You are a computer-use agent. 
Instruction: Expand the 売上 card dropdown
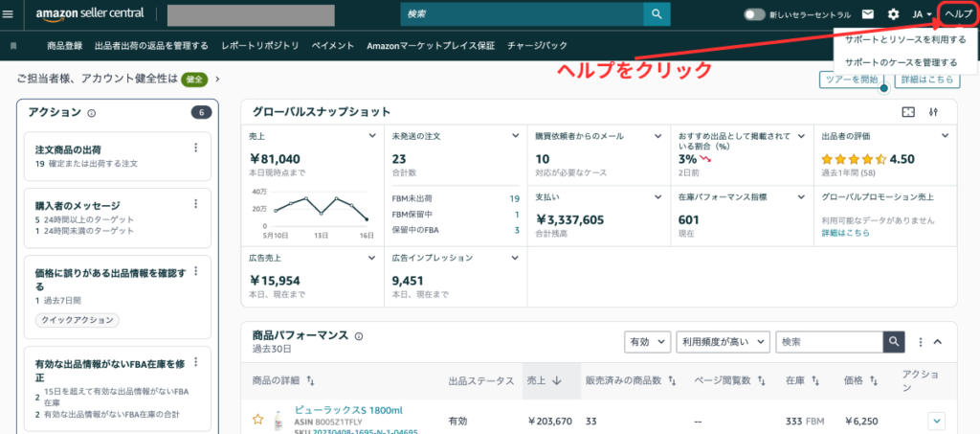point(372,135)
